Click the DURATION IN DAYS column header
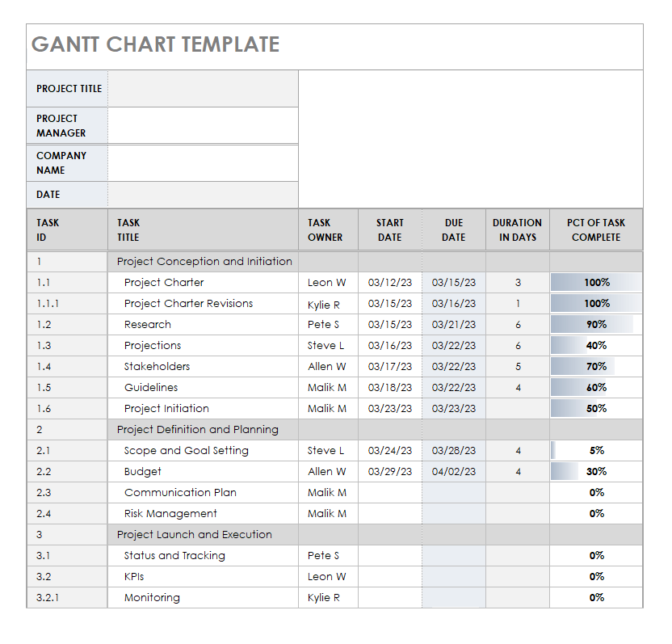Screen dimensions: 672x644 pos(518,230)
